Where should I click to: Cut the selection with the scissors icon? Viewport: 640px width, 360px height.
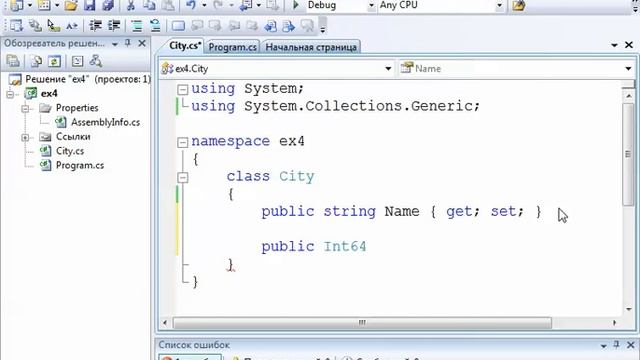pos(131,5)
